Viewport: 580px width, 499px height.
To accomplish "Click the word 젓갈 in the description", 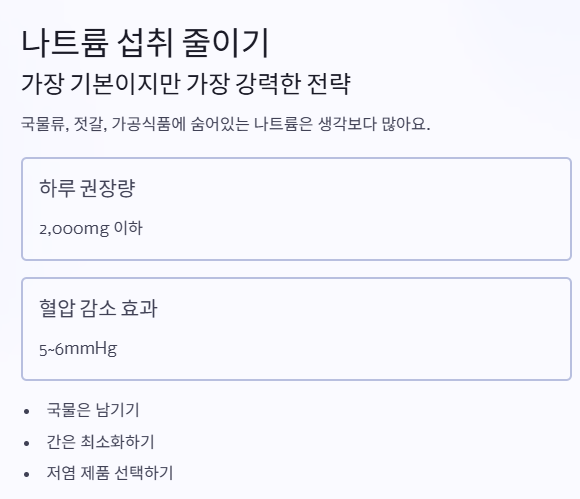I will [x=90, y=124].
